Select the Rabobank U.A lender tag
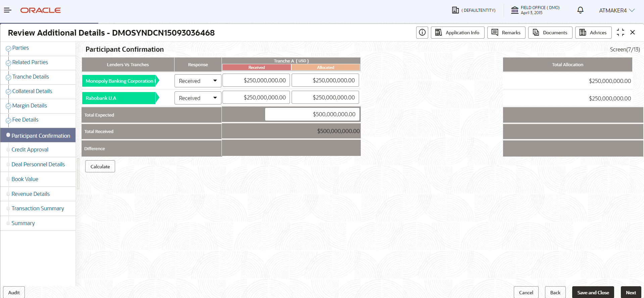Viewport: 644px width, 298px height. point(120,98)
